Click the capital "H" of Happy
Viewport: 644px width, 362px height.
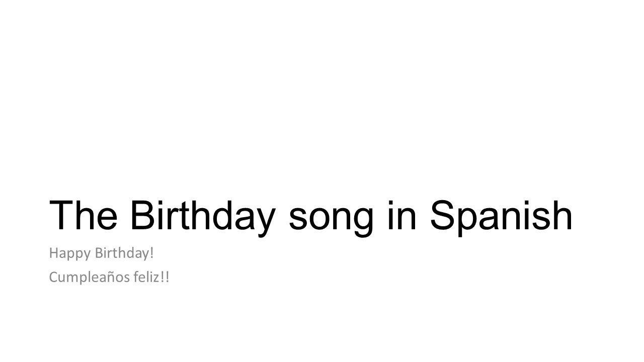(53, 253)
